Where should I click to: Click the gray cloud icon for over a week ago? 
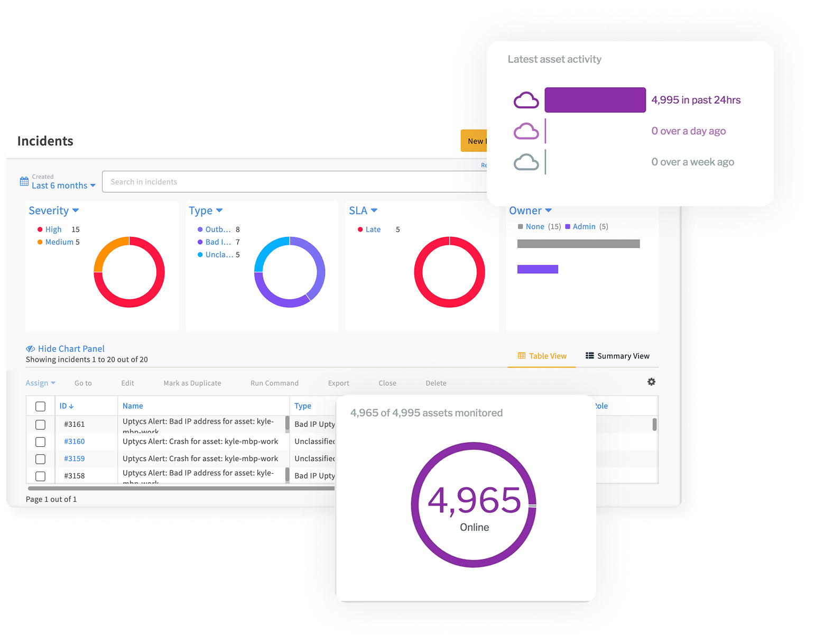click(526, 162)
